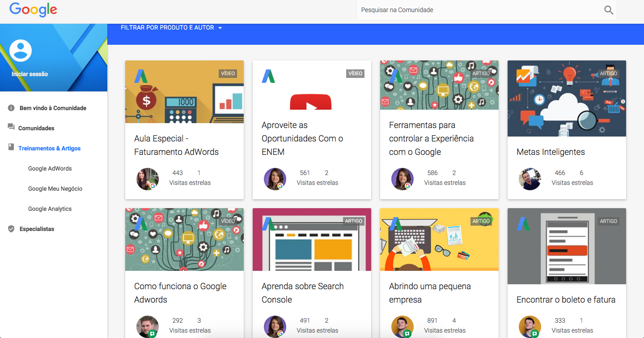Click author avatar on Aprenda sobre Search Console

click(275, 327)
